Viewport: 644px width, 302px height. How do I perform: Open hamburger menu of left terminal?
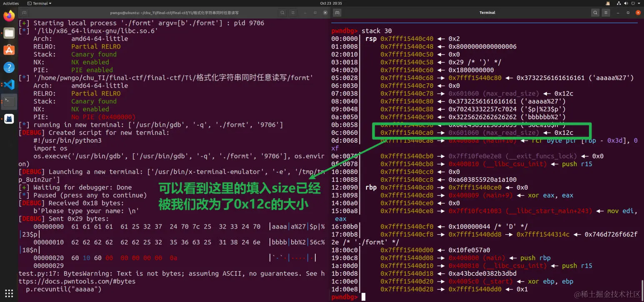(x=293, y=13)
